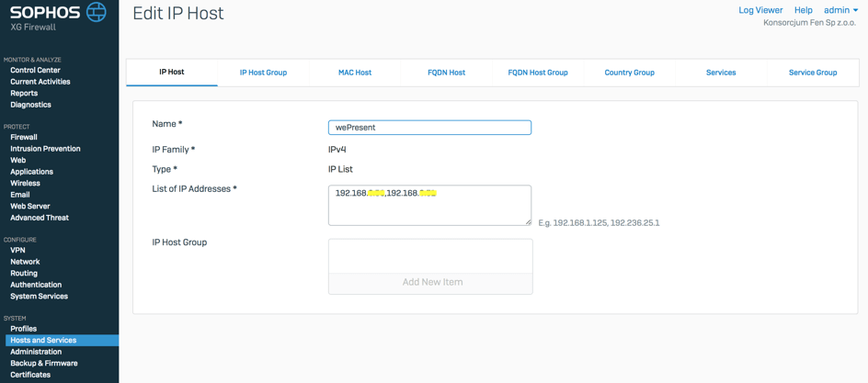Open the Log Viewer link

pos(760,10)
